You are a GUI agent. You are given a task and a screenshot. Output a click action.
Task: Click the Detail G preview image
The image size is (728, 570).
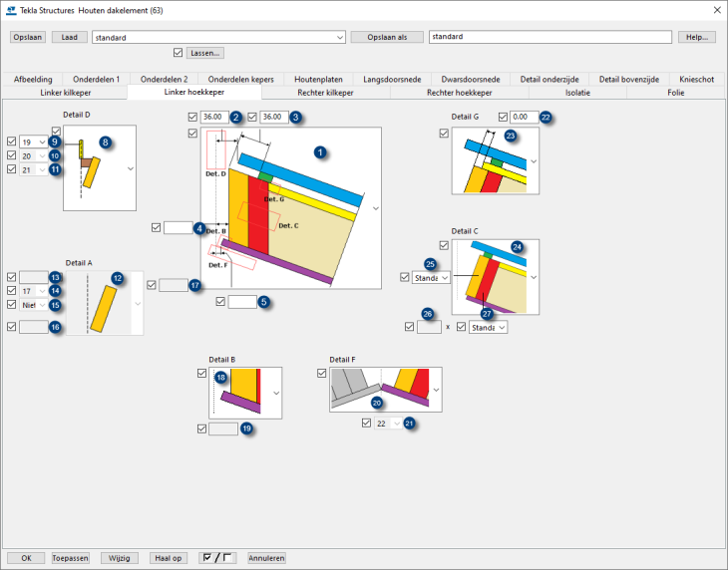pyautogui.click(x=496, y=160)
